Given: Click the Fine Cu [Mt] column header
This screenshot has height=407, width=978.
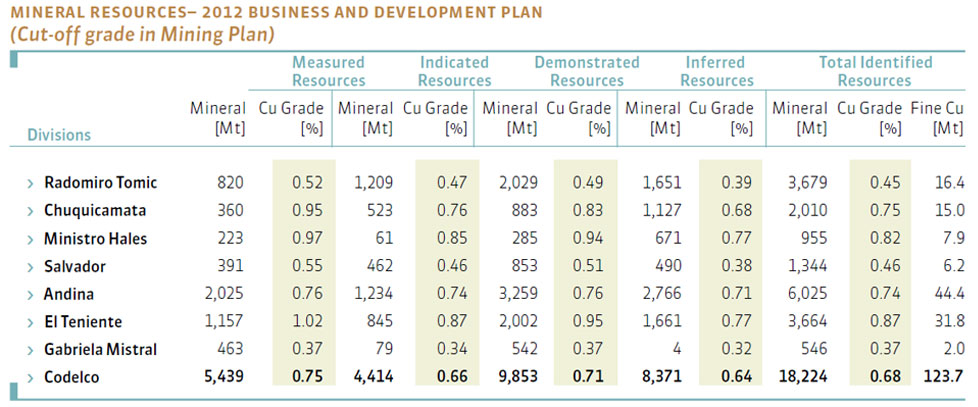Looking at the screenshot, I should pyautogui.click(x=937, y=118).
